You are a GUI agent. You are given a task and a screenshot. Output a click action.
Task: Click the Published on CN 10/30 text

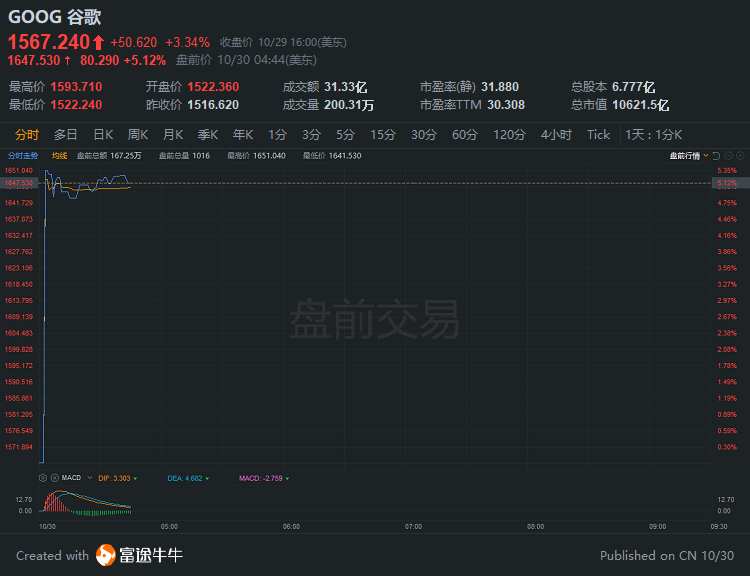click(x=667, y=555)
